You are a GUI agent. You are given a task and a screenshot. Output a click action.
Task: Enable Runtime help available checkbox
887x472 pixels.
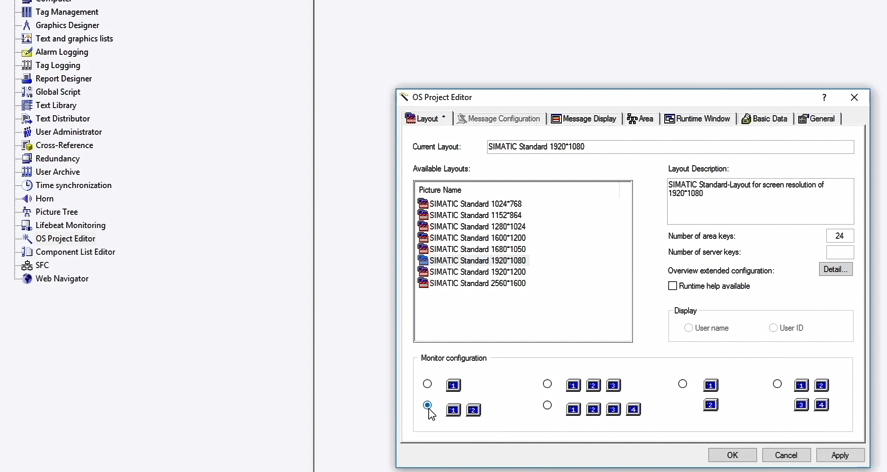(673, 286)
